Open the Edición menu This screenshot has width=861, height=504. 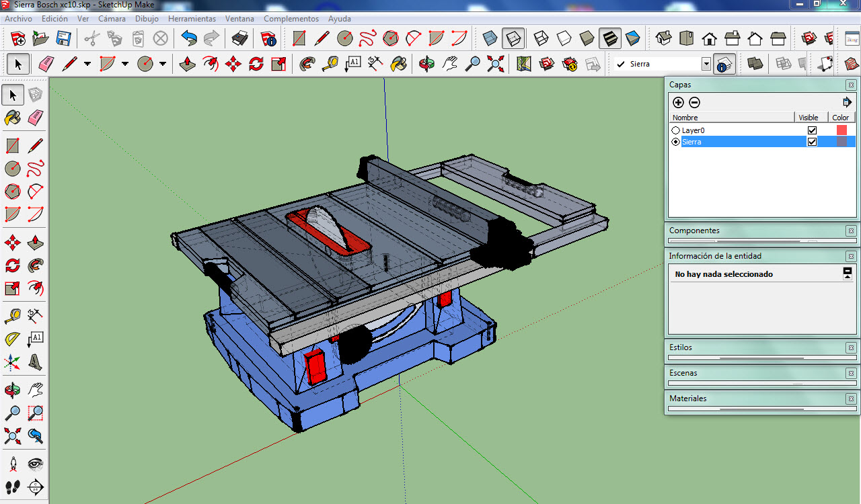point(54,19)
